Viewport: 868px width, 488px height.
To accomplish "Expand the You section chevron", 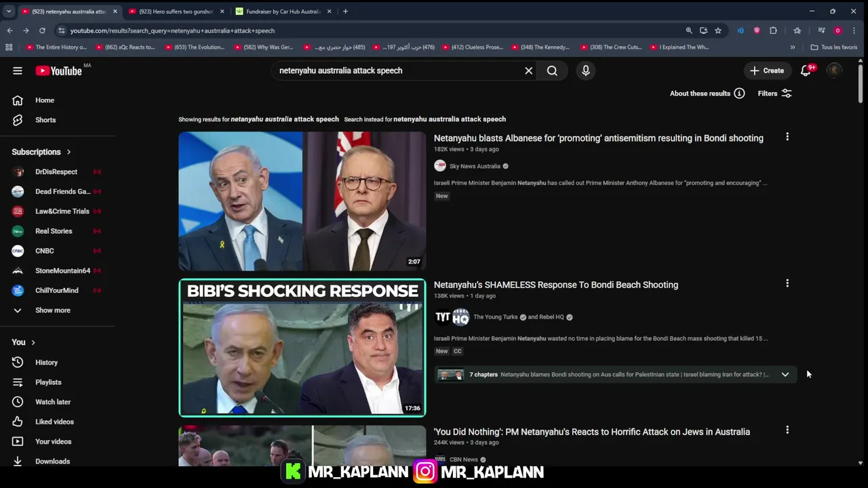I will (33, 342).
